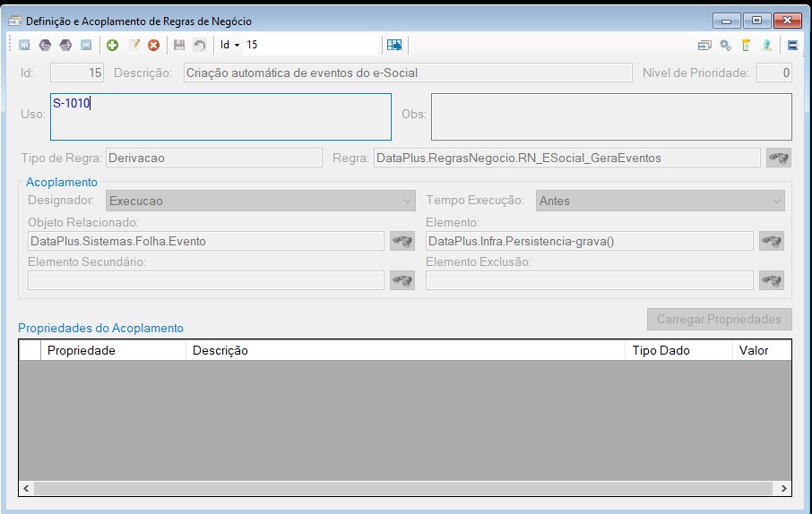Go to last record in toolbar
The image size is (812, 514).
pyautogui.click(x=86, y=45)
